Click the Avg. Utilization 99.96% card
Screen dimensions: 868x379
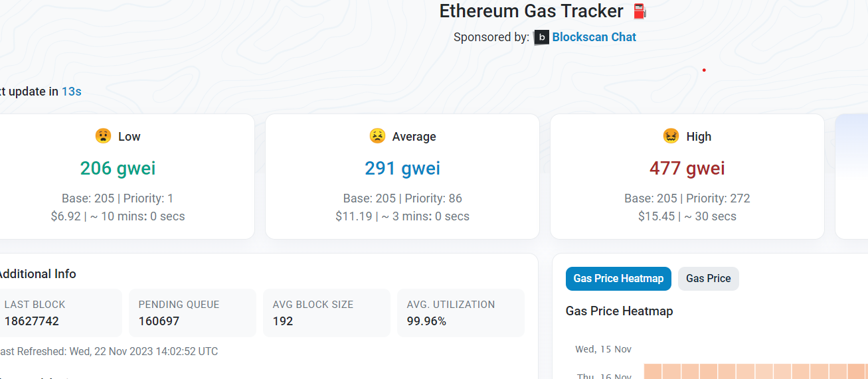pyautogui.click(x=460, y=313)
